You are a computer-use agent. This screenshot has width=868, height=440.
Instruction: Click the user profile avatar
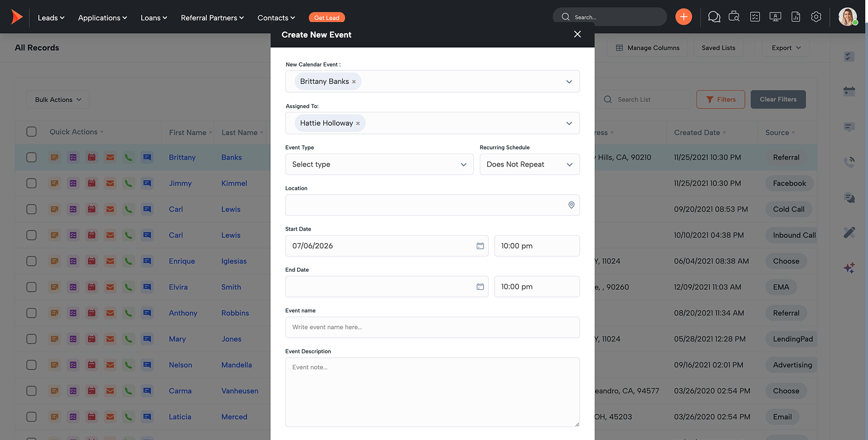point(847,17)
